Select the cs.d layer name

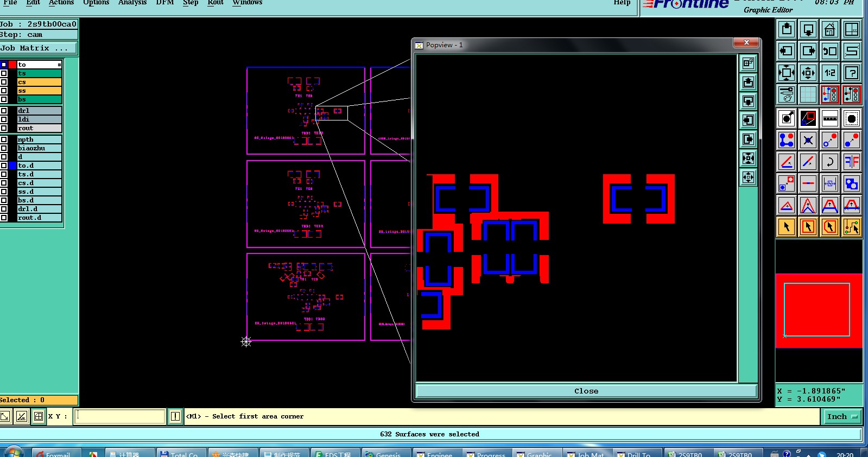[39, 183]
